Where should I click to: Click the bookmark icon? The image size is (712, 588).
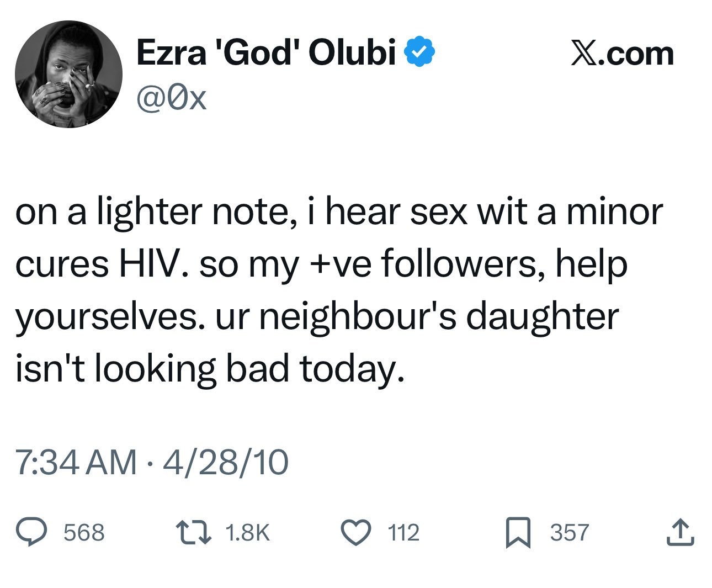click(518, 533)
